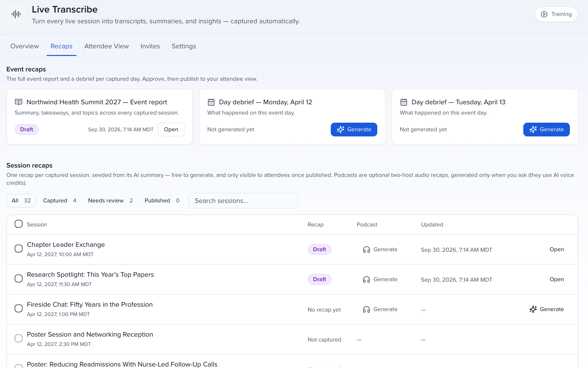This screenshot has height=368, width=588.
Task: Click 'Research Spotlight: This Year's Top Papers' title
Action: coord(90,275)
